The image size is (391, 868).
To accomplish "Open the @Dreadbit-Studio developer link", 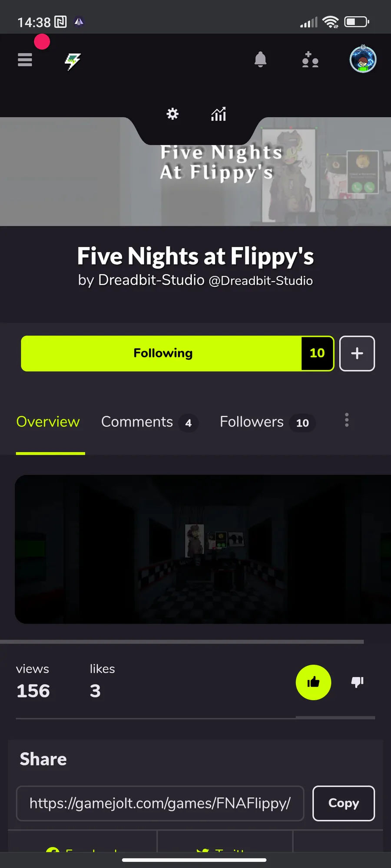I will 261,281.
